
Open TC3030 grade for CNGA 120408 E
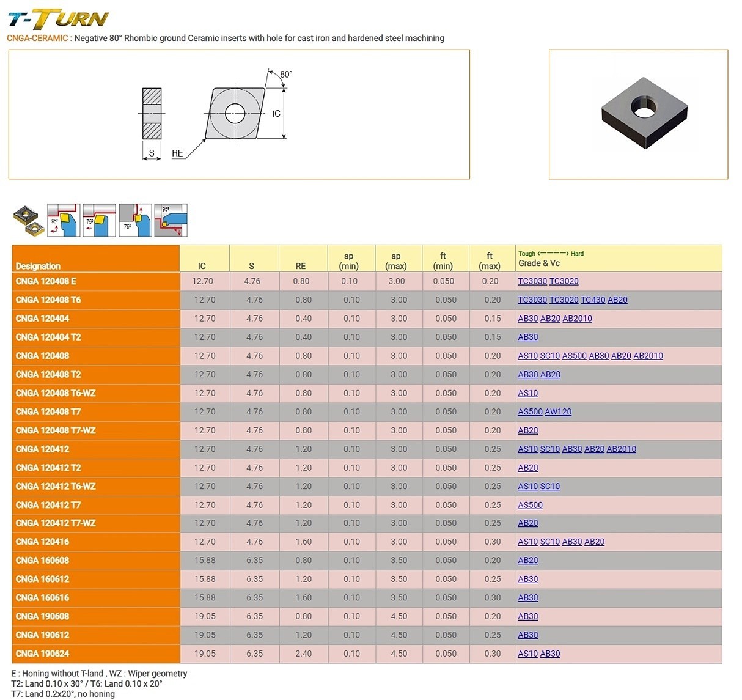tap(532, 281)
